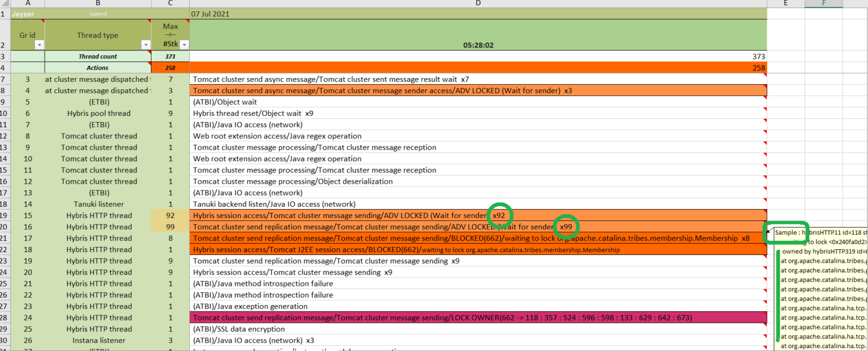Select the cell with stack count 99
Viewport: 868px width, 351px height.
pyautogui.click(x=170, y=227)
